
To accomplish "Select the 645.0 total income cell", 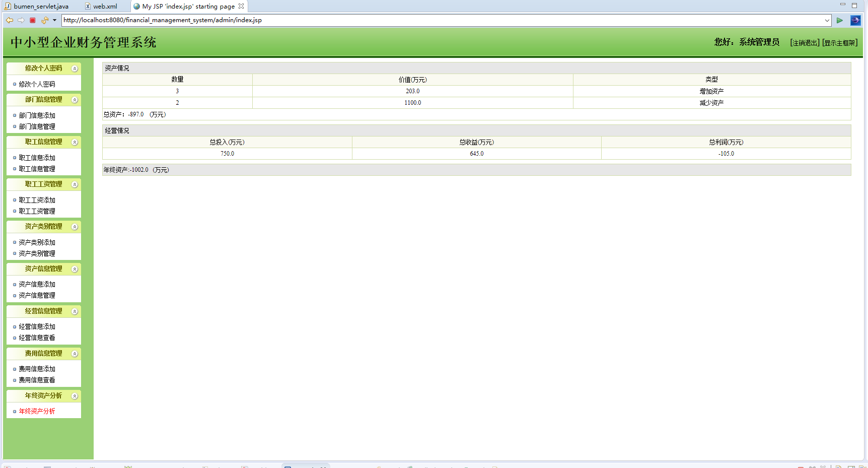I will pyautogui.click(x=477, y=154).
